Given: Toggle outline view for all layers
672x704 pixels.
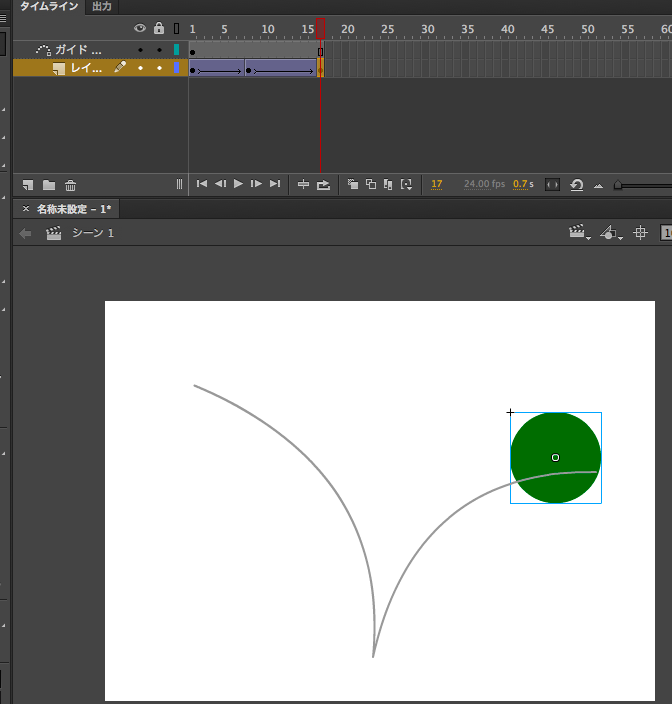Looking at the screenshot, I should coord(176,28).
